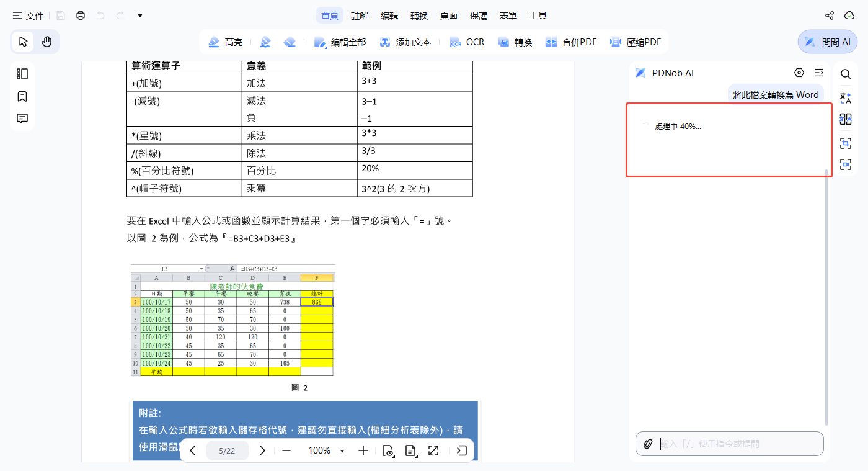Click the 高亮 highlight tool
The image size is (868, 471).
pos(225,42)
